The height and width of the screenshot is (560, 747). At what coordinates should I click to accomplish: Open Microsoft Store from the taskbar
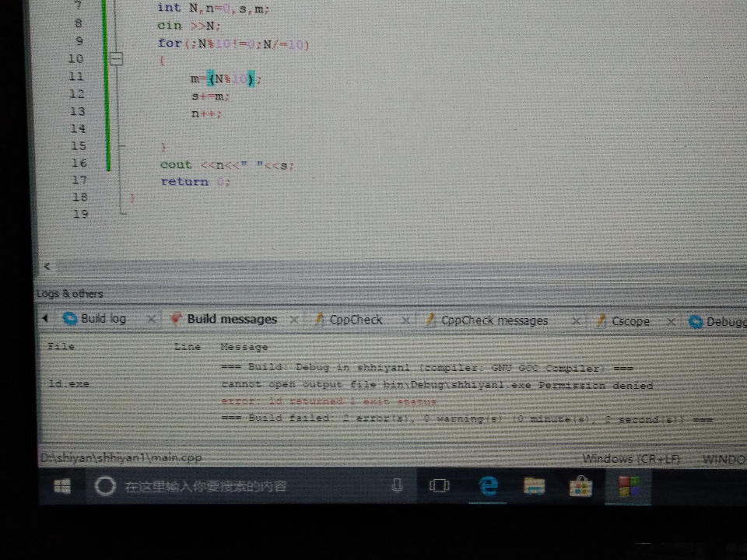coord(580,487)
